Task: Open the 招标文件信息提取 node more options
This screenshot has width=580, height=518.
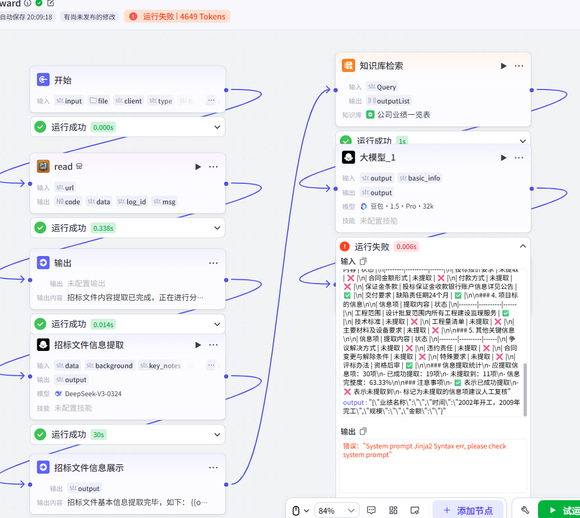Action: point(213,345)
